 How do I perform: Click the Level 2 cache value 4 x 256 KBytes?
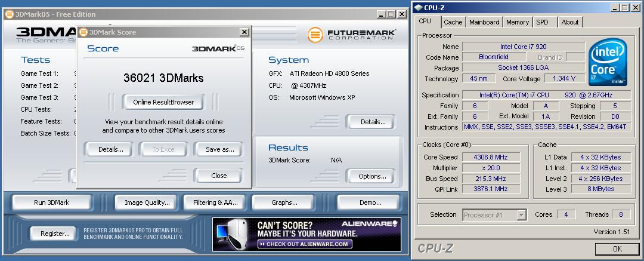pyautogui.click(x=600, y=179)
